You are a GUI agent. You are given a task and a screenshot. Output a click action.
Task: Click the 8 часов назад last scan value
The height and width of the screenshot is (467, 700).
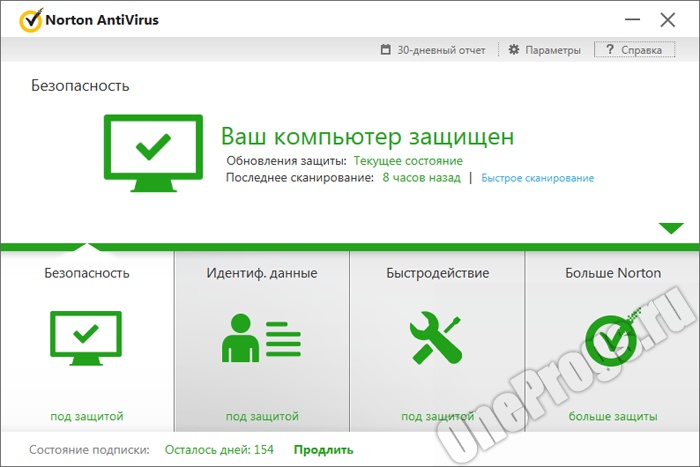(x=421, y=178)
